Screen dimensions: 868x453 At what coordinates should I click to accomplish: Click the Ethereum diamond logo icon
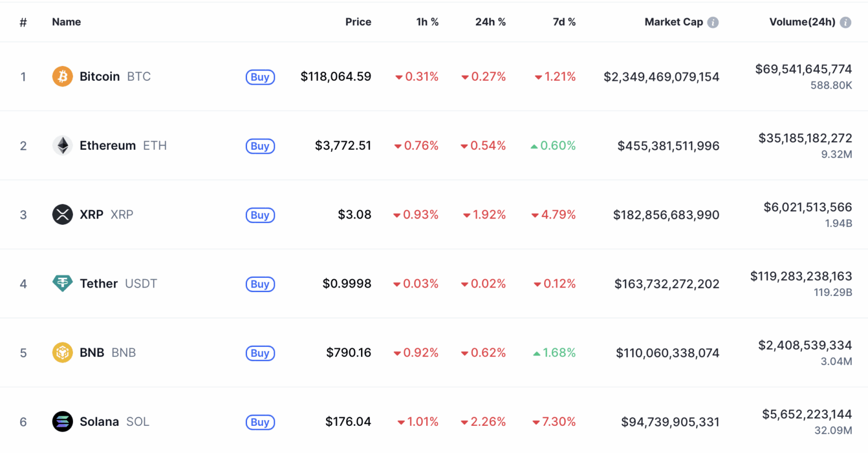click(x=62, y=146)
